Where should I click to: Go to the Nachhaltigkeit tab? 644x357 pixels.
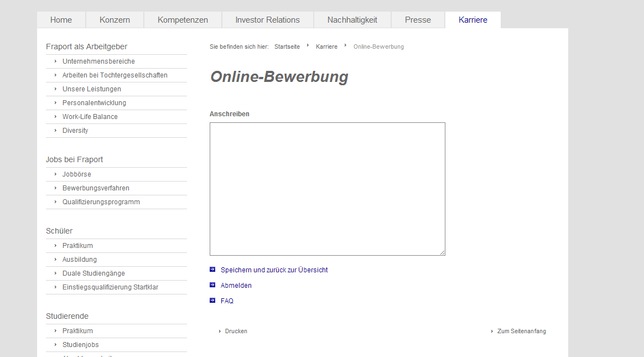pyautogui.click(x=352, y=20)
